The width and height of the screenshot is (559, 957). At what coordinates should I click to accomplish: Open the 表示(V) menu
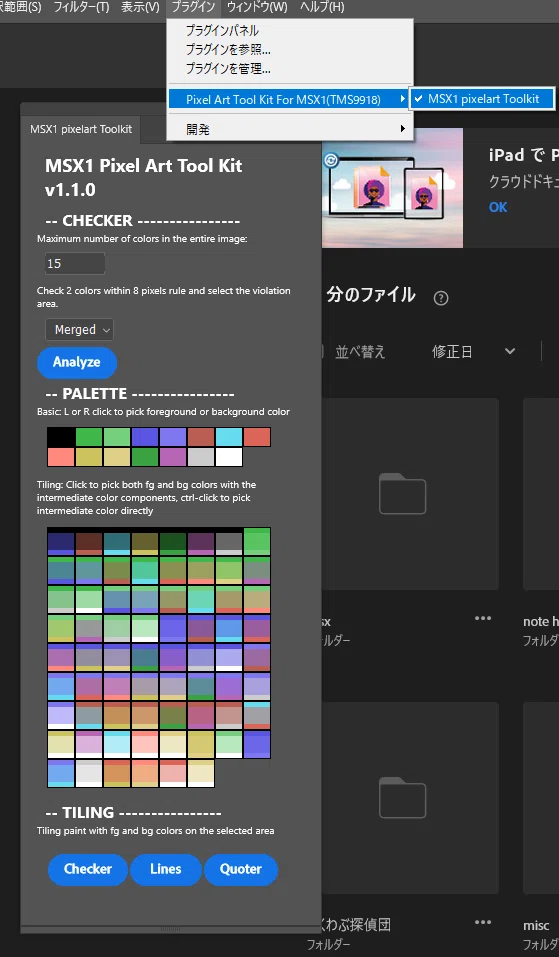(x=140, y=7)
